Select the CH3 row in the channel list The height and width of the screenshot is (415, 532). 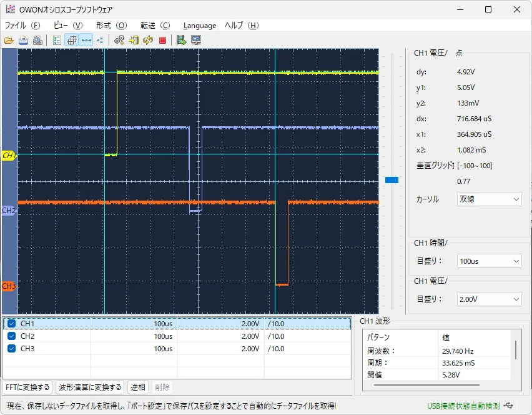(x=177, y=348)
